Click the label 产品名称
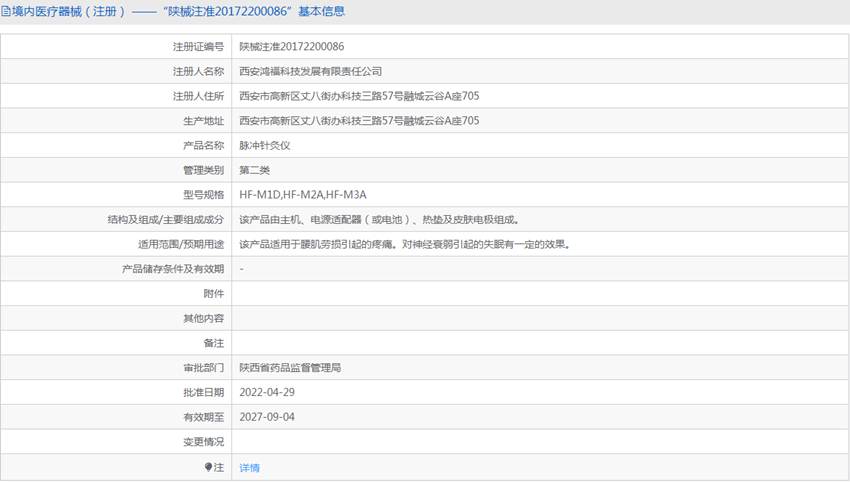Viewport: 850px width, 483px height. [x=203, y=145]
